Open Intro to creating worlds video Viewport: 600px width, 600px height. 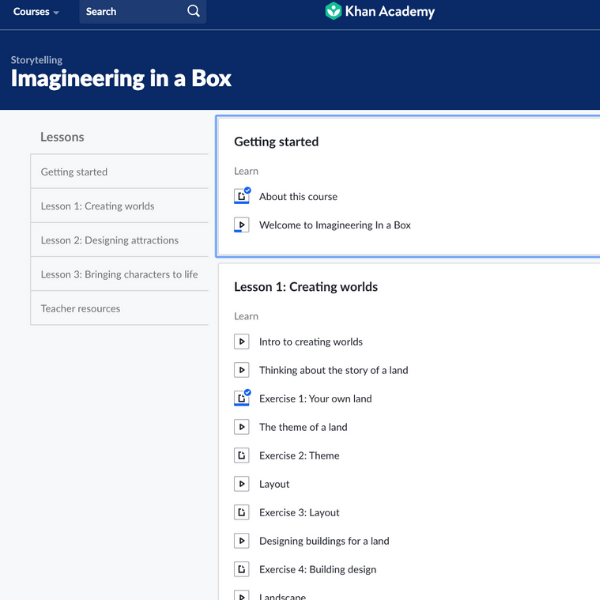311,342
